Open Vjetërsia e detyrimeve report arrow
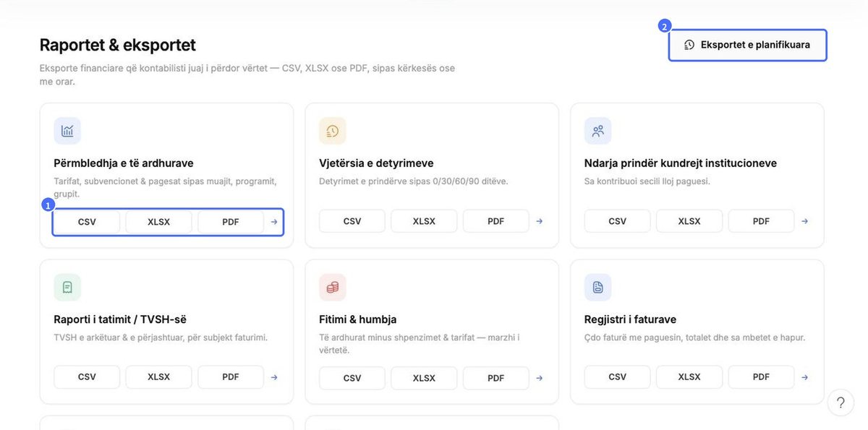Screen dimensions: 868x430 540,221
